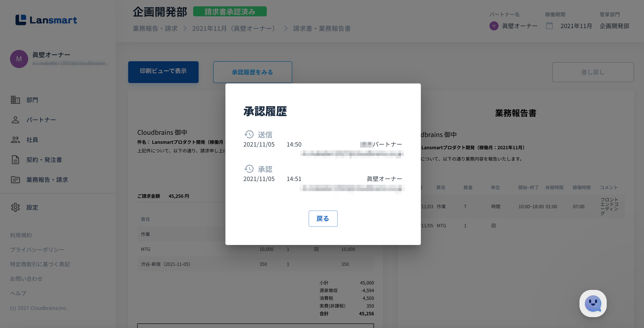644x328 pixels.
Task: Click the 送信 history clock icon
Action: [249, 134]
